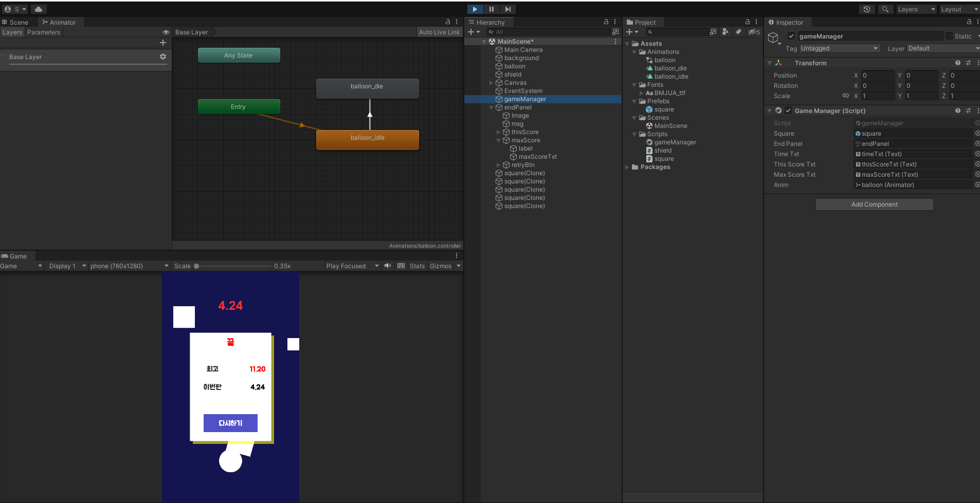Open the Display 1 dropdown
Viewport: 980px width, 503px height.
pyautogui.click(x=67, y=266)
